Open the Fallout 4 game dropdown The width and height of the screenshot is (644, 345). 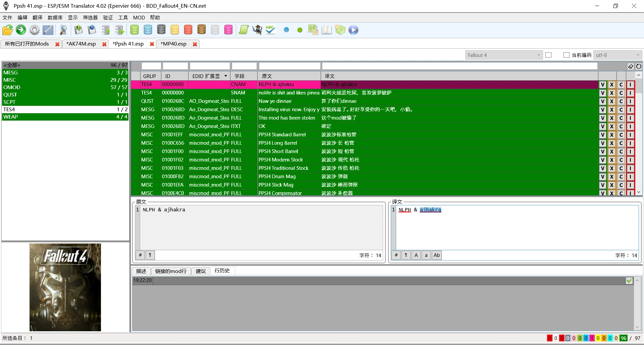pos(504,55)
